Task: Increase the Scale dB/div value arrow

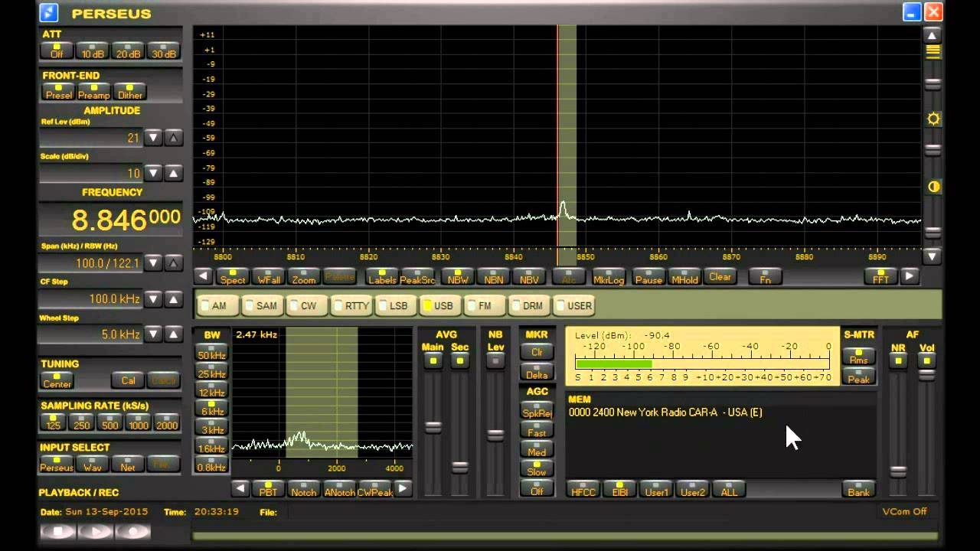Action: 174,173
